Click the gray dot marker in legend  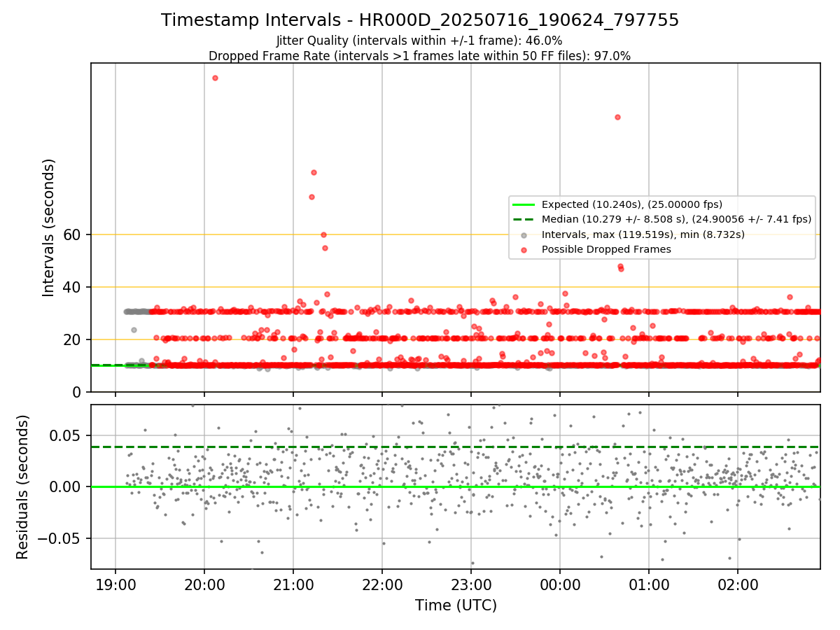tap(524, 234)
